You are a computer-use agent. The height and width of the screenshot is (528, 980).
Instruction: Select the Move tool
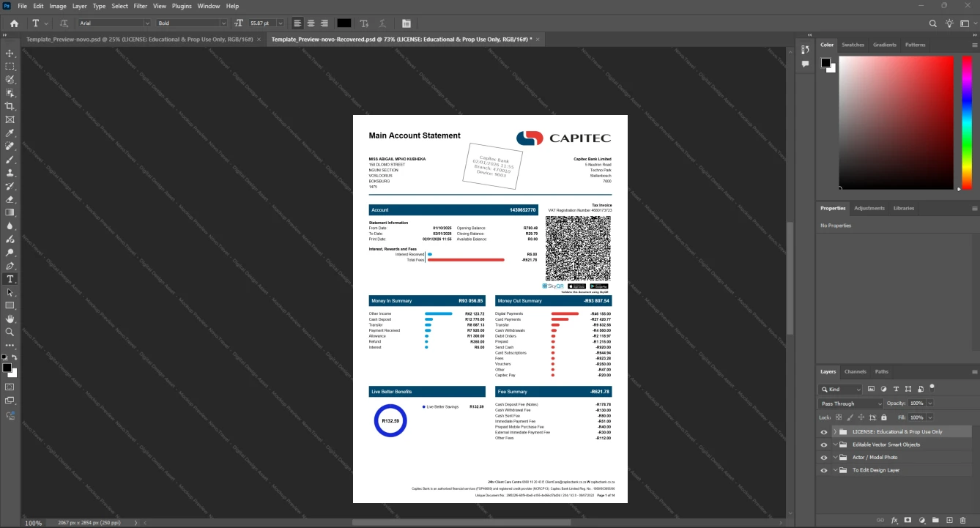(10, 53)
